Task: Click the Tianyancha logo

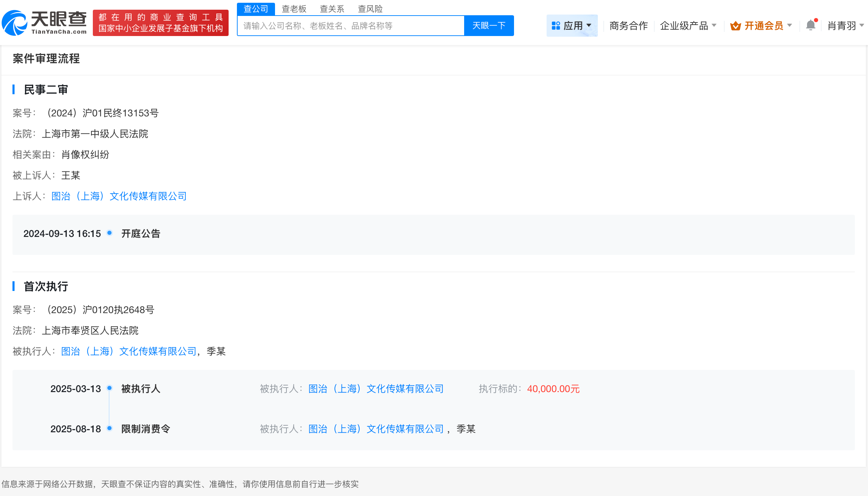Action: [45, 23]
